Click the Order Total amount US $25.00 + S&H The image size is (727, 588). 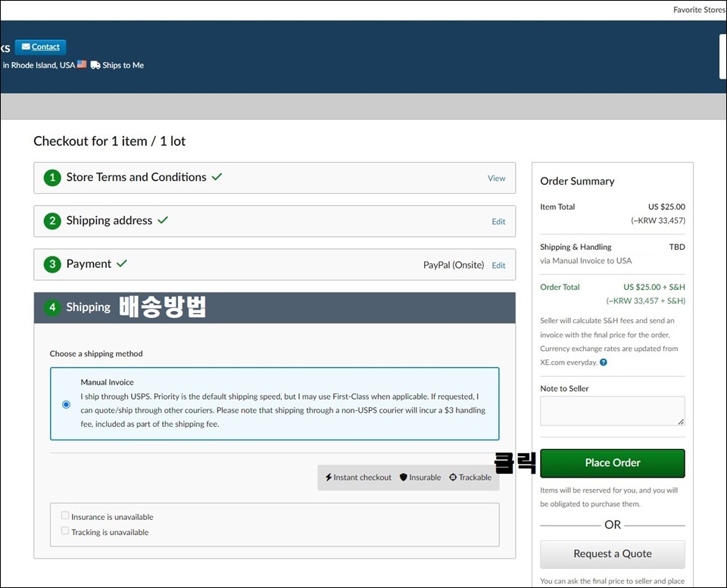(654, 288)
